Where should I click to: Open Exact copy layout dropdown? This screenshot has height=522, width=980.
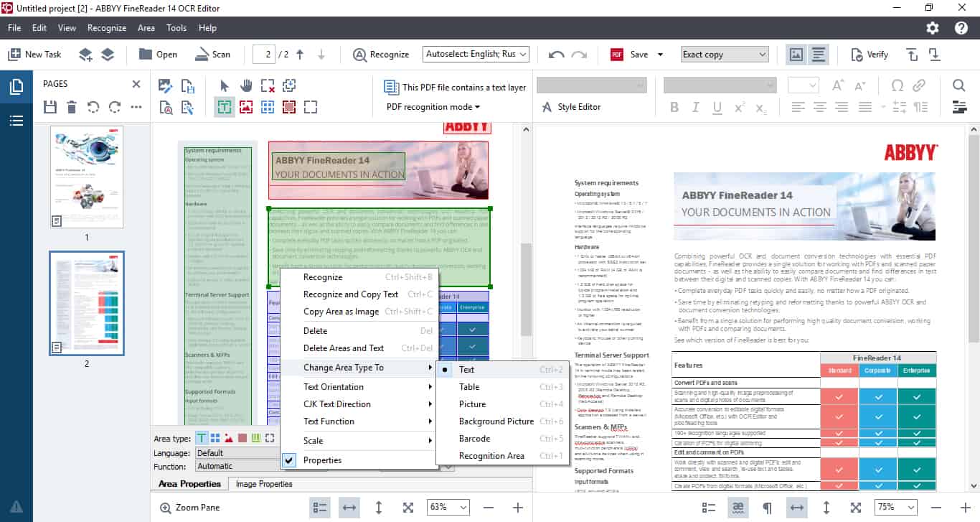(x=725, y=55)
